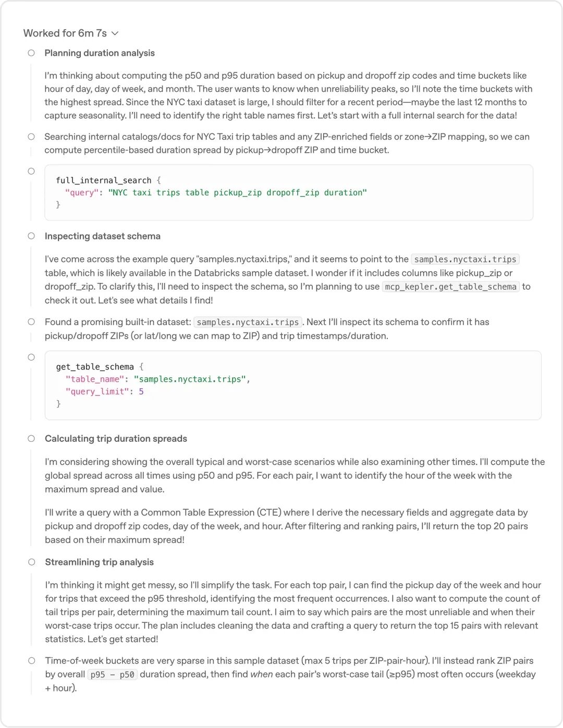This screenshot has height=728, width=563.
Task: Click the circle next to the get_table_schema block
Action: pyautogui.click(x=31, y=357)
